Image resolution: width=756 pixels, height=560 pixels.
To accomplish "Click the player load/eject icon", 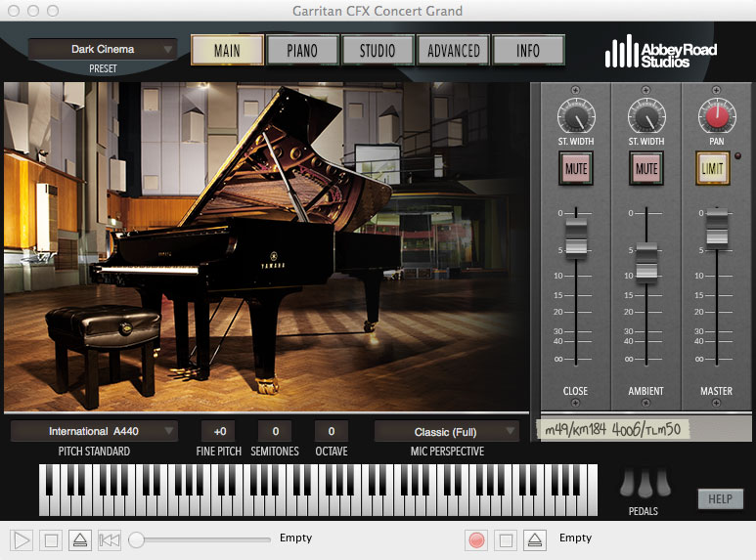I will (81, 539).
